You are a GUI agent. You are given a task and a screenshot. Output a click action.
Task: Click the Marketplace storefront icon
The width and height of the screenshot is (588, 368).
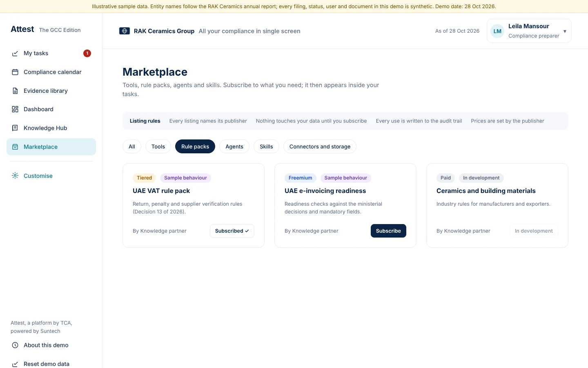pos(15,147)
